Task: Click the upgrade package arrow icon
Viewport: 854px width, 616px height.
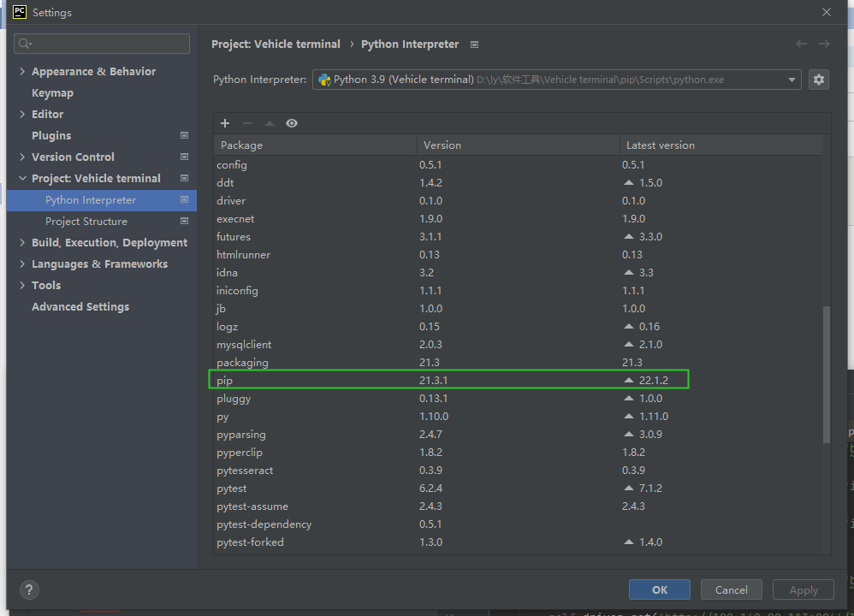Action: point(270,123)
